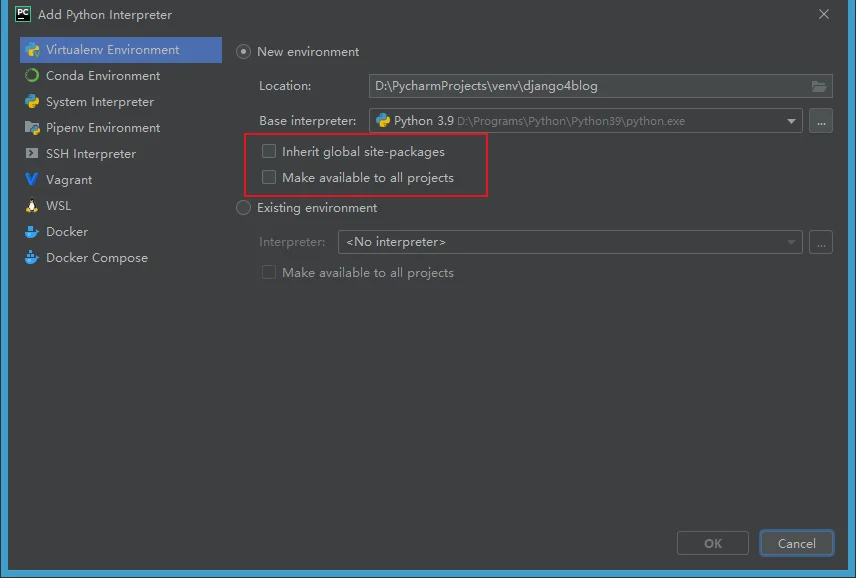The width and height of the screenshot is (856, 578).
Task: Select the SSH Interpreter terminal icon
Action: [32, 153]
